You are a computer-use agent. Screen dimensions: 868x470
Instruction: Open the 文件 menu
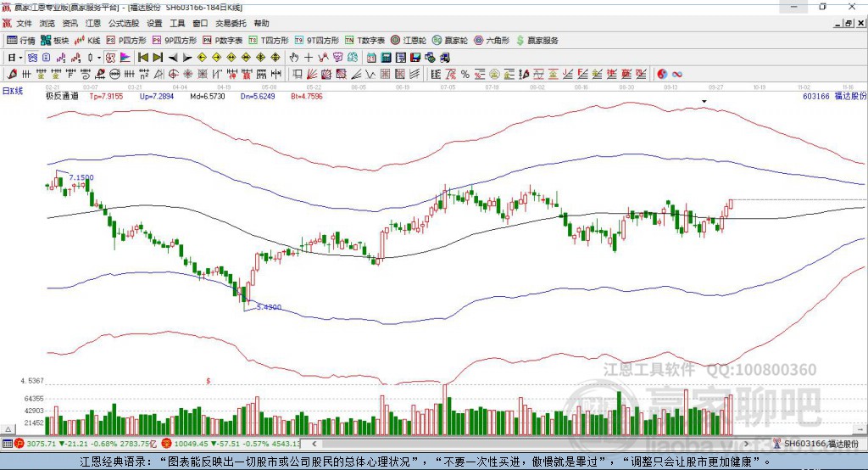24,23
